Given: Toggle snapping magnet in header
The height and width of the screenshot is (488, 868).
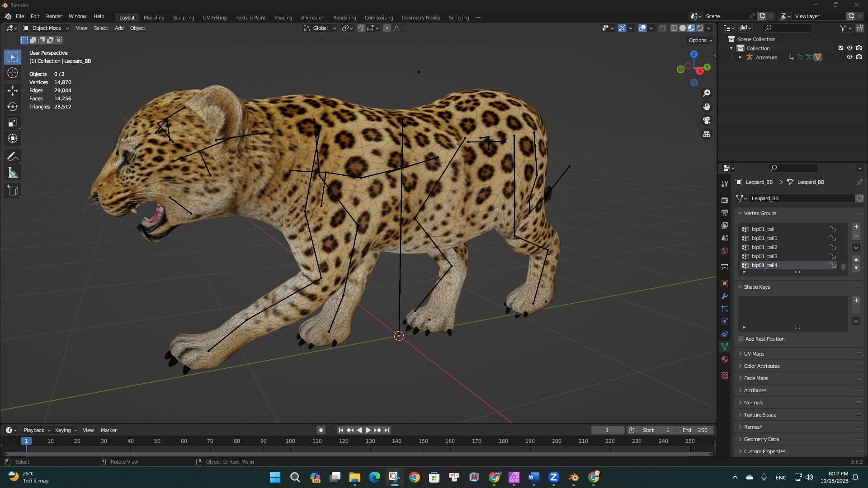Looking at the screenshot, I should pos(361,28).
